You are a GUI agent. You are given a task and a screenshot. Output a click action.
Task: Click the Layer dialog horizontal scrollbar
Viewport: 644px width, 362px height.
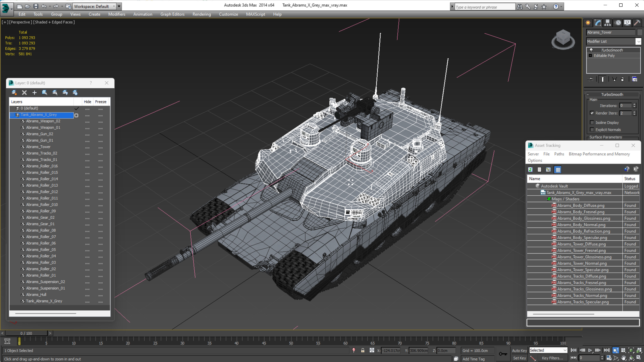click(46, 313)
